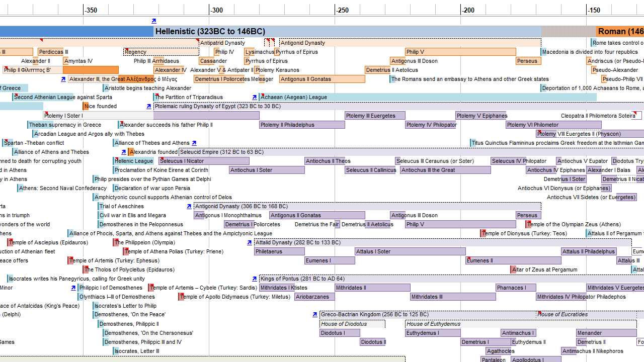Click the Nice founded event
The height and width of the screenshot is (362, 644).
click(100, 107)
